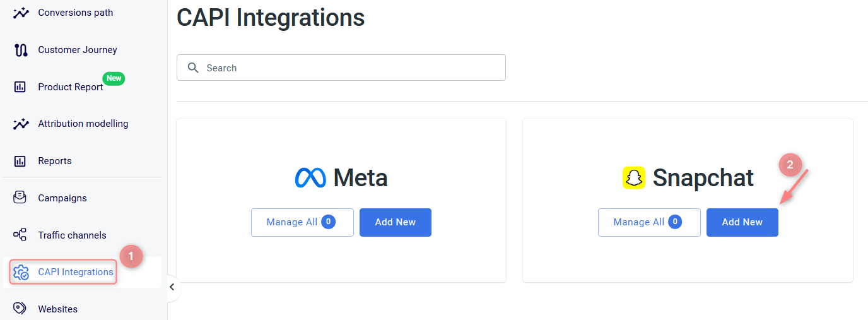Screen dimensions: 868x320
Task: Click the Traffic channels node icon
Action: pyautogui.click(x=20, y=235)
